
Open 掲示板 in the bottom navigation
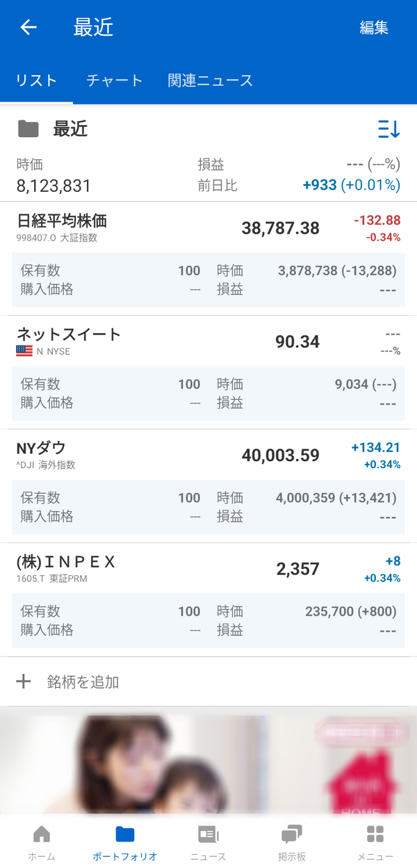click(x=292, y=843)
